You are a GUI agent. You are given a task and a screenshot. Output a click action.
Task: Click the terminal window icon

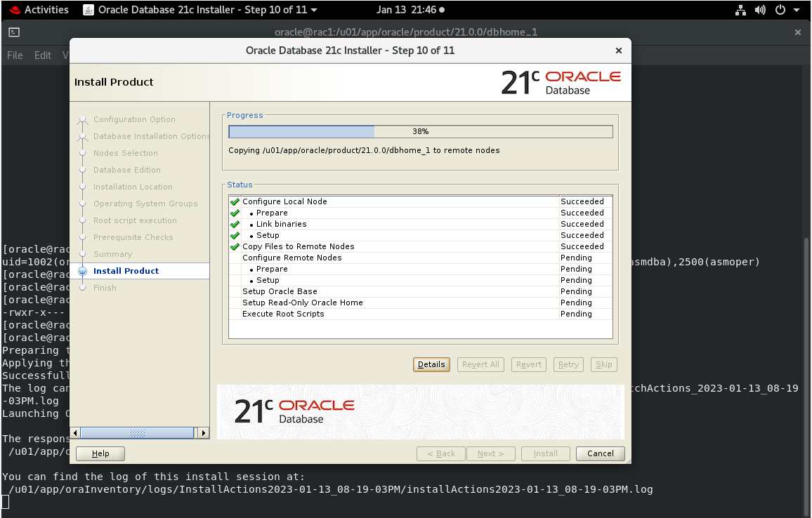[x=14, y=32]
